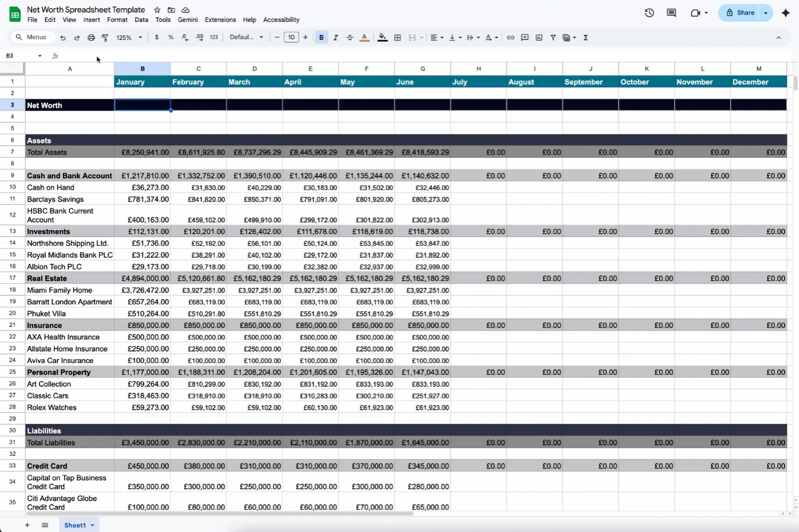Redo the last undone action
This screenshot has height=532, width=799.
coord(77,37)
